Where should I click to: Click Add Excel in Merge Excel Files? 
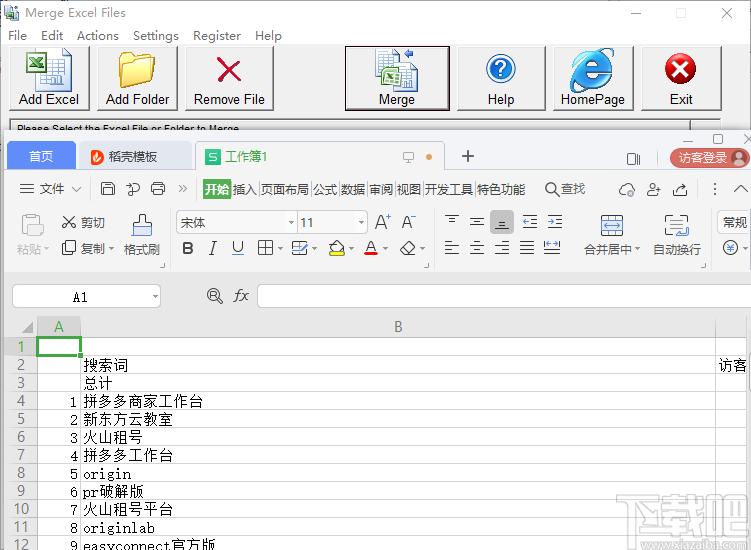click(x=49, y=79)
